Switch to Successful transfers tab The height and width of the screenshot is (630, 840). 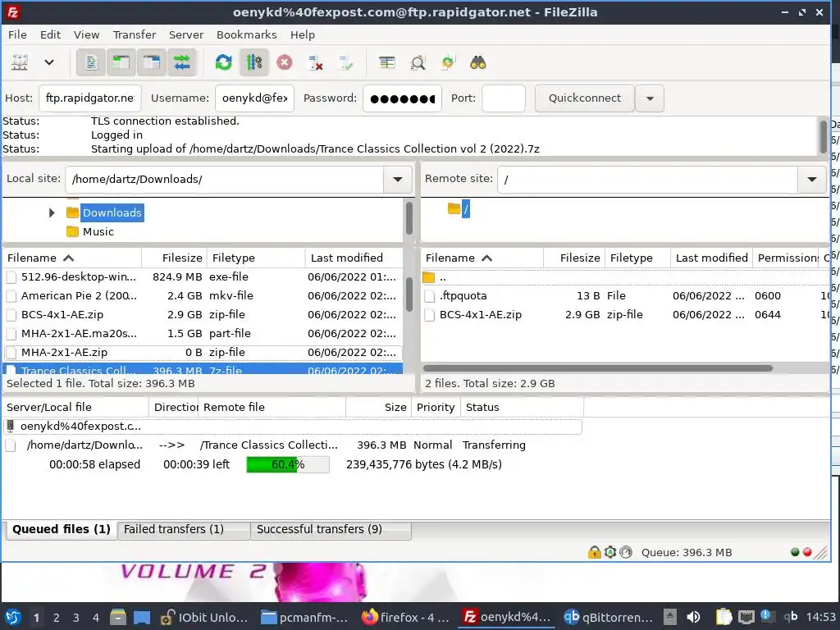[330, 530]
